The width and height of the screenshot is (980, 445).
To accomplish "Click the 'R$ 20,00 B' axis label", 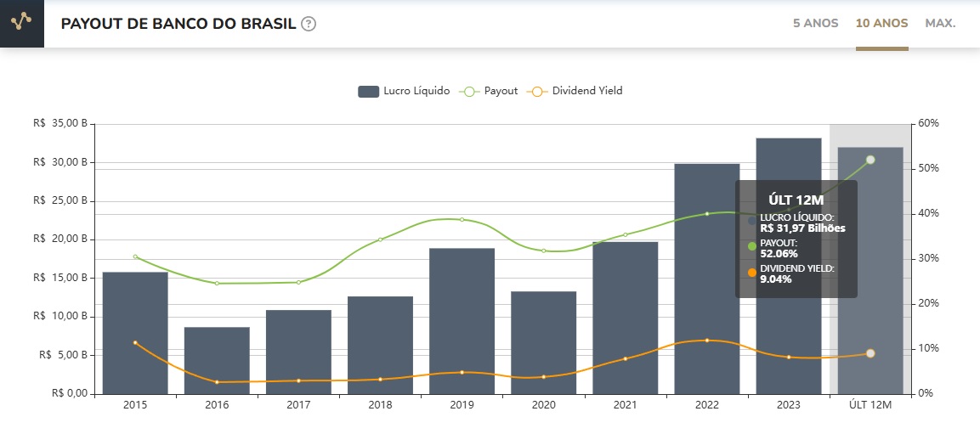I will click(x=60, y=239).
